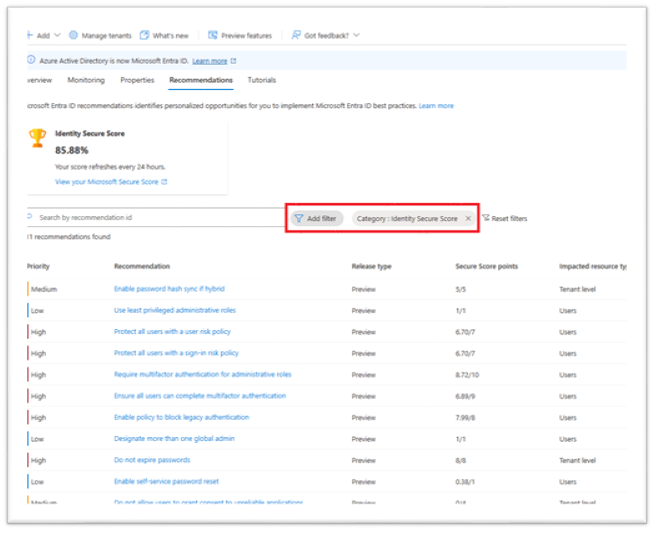Click the funnel icon in Add filter
This screenshot has width=654, height=534.
coord(299,218)
